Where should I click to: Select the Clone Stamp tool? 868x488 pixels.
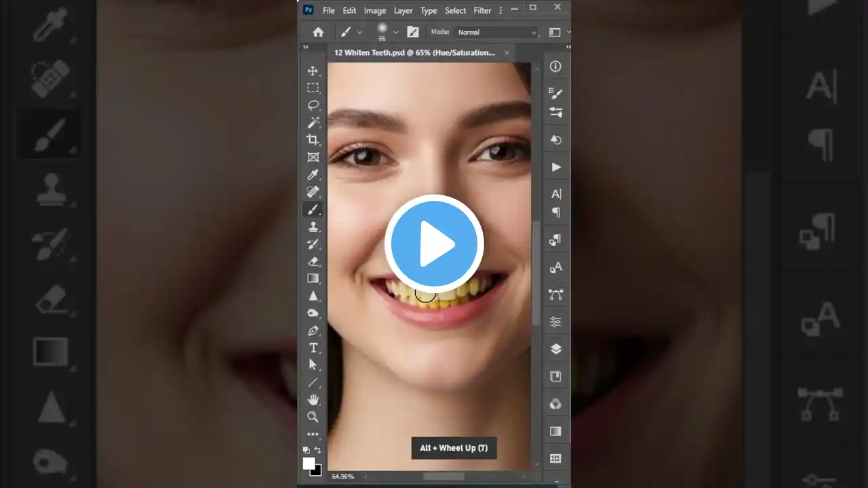click(x=313, y=226)
